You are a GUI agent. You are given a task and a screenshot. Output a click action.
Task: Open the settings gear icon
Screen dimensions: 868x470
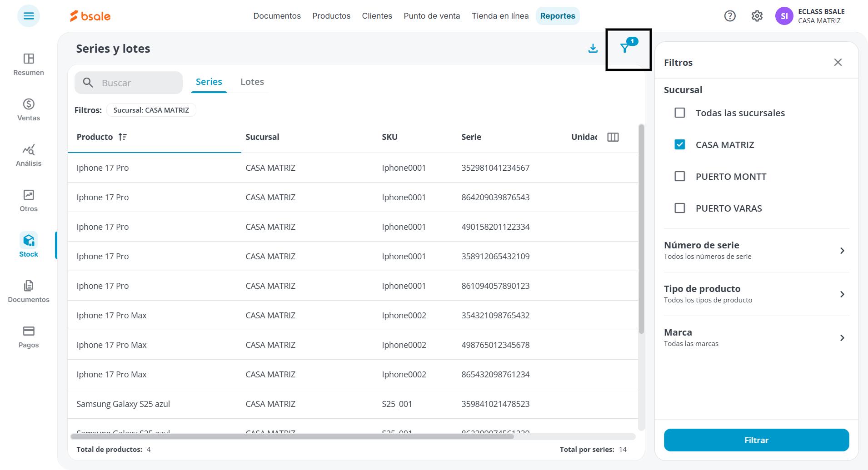(x=757, y=16)
